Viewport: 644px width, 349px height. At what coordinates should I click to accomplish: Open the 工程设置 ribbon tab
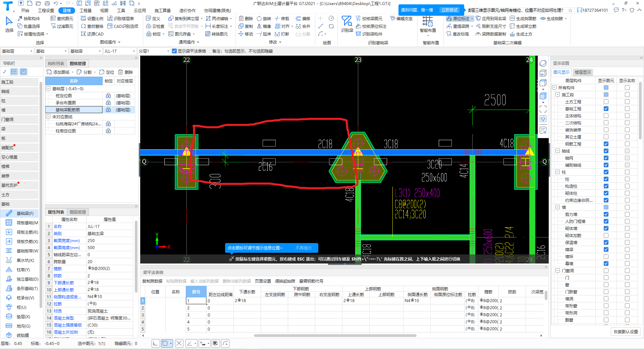coord(46,10)
